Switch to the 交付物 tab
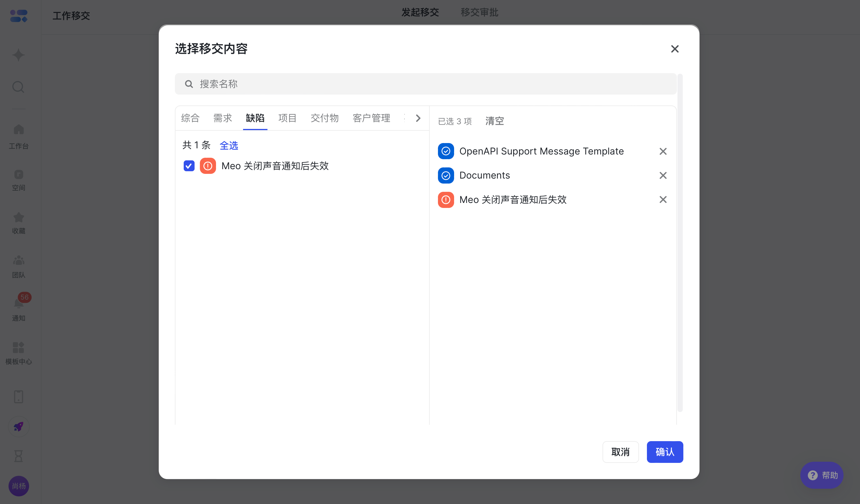The height and width of the screenshot is (504, 860). (x=324, y=118)
